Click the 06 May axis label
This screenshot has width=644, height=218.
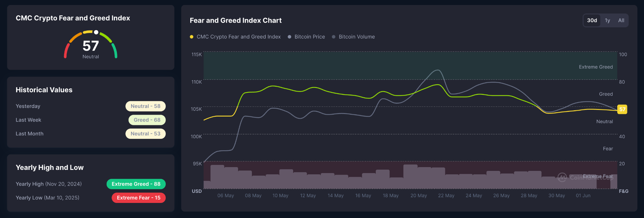[x=225, y=196]
